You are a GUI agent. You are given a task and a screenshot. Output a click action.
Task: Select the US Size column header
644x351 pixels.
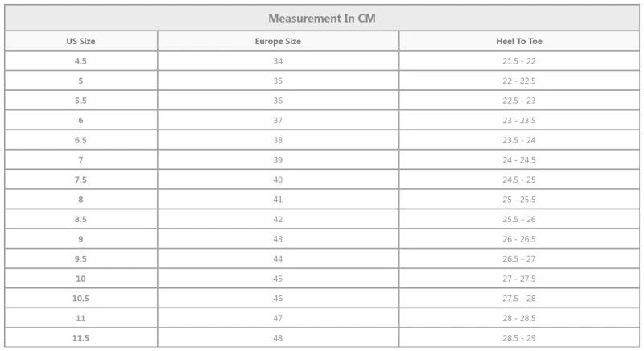click(80, 41)
